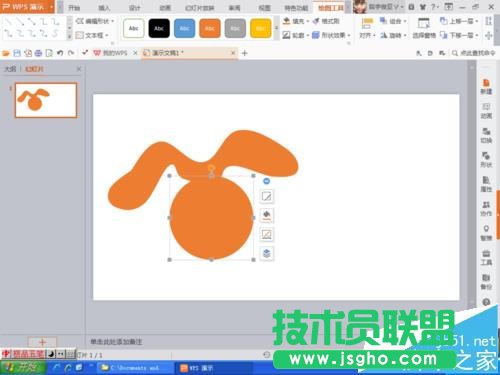Screen dimensions: 500x375
Task: Open the 文本框 (Text Box) dropdown
Action: coord(92,35)
